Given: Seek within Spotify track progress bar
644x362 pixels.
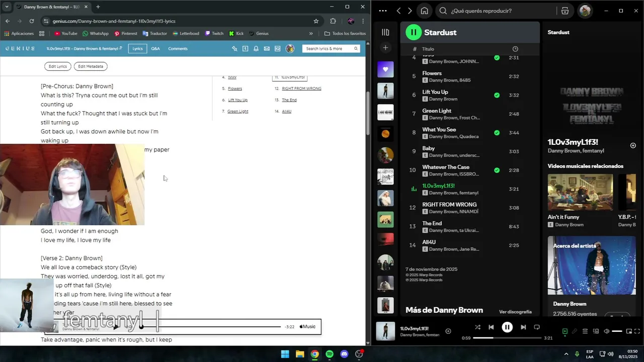Looking at the screenshot, I should click(507, 338).
